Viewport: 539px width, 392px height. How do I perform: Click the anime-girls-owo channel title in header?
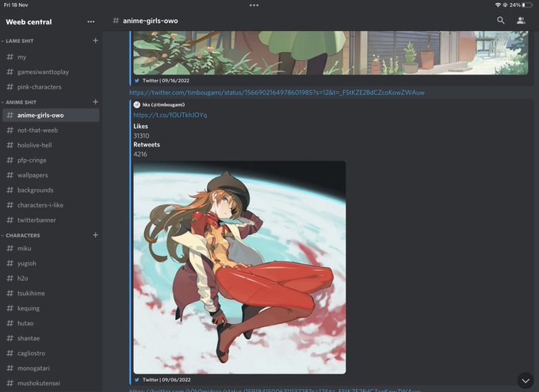coord(151,21)
